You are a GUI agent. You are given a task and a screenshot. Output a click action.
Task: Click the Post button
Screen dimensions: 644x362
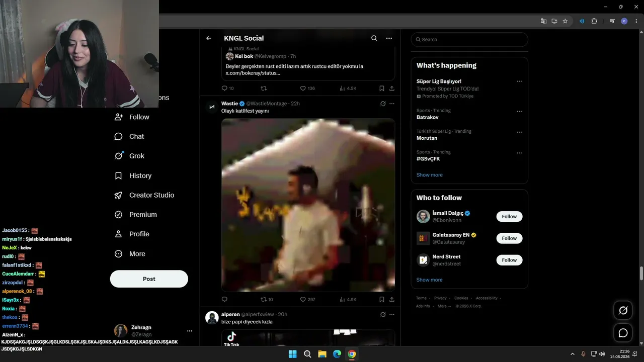[x=149, y=279]
